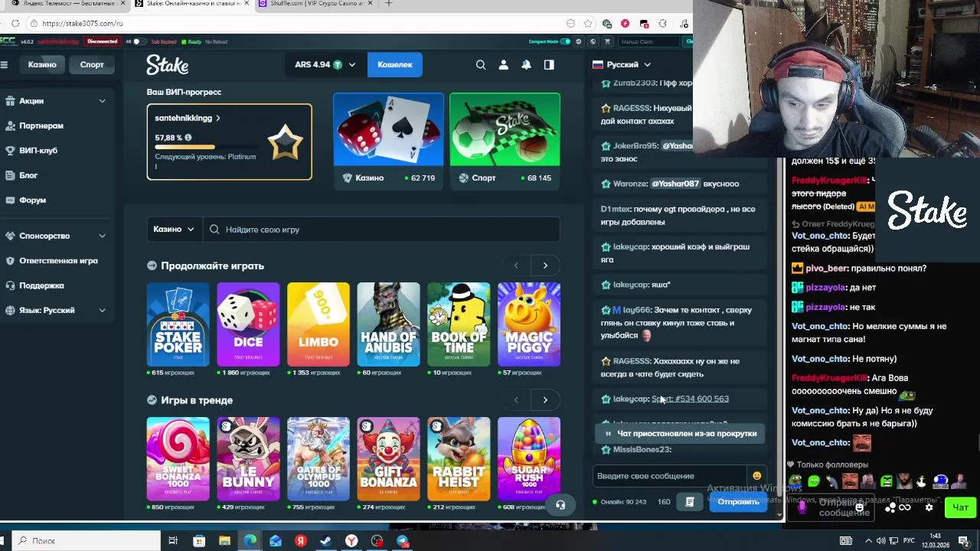Click the Кошелек button

coord(395,65)
